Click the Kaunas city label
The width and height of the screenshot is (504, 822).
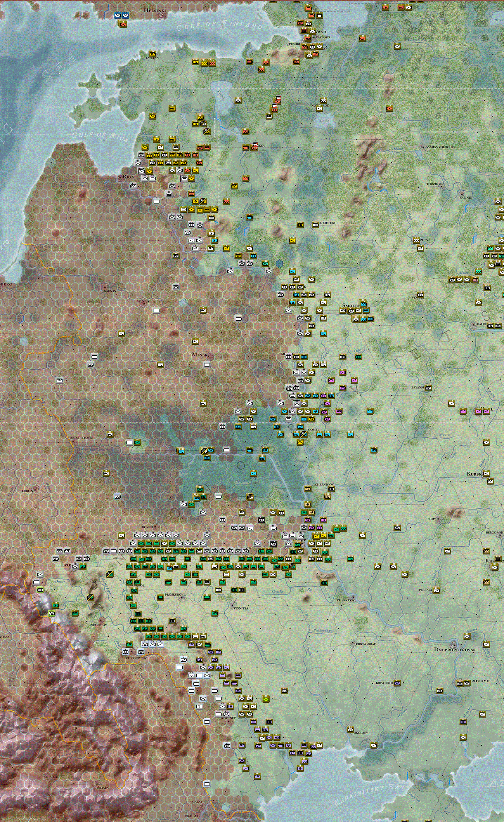point(110,291)
